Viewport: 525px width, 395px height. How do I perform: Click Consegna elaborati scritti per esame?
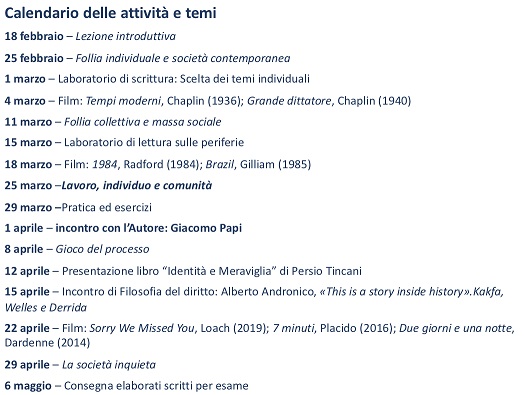point(156,386)
